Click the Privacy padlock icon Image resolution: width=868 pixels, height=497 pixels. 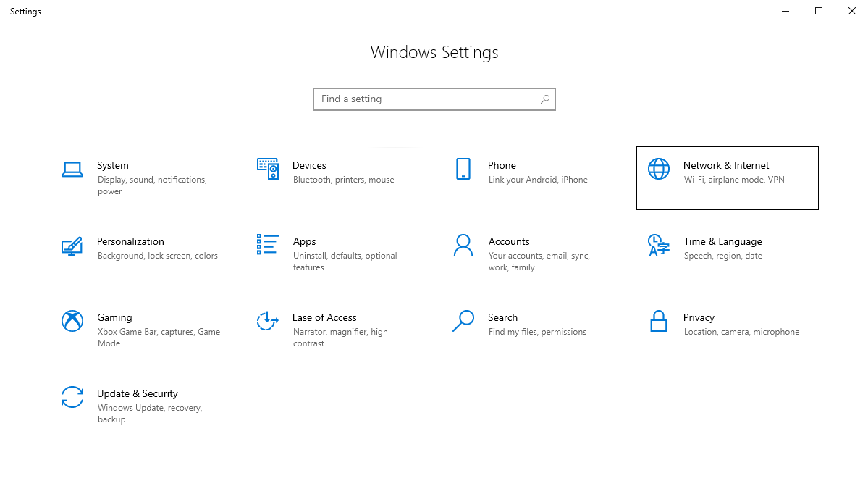point(658,321)
